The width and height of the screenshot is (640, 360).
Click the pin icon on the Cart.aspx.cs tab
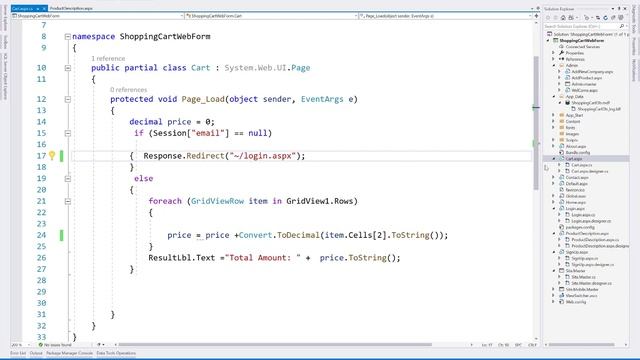(x=38, y=9)
